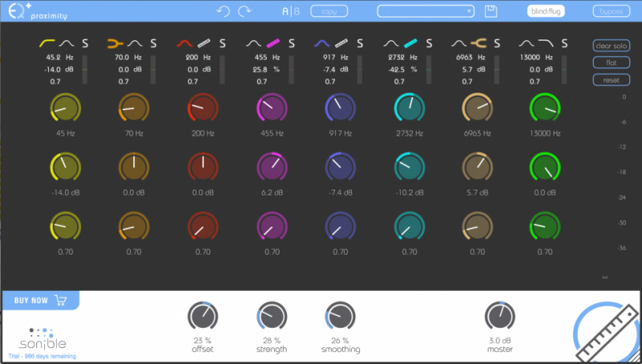Click the magenta 6.2 dB gain knob
The width and height of the screenshot is (642, 364).
272,167
